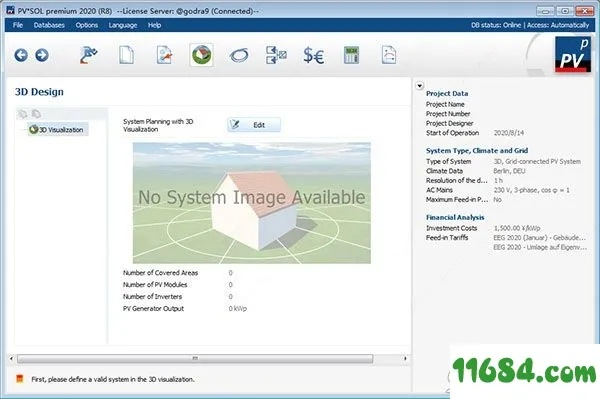Click the '0 kWp' output value

[x=238, y=308]
